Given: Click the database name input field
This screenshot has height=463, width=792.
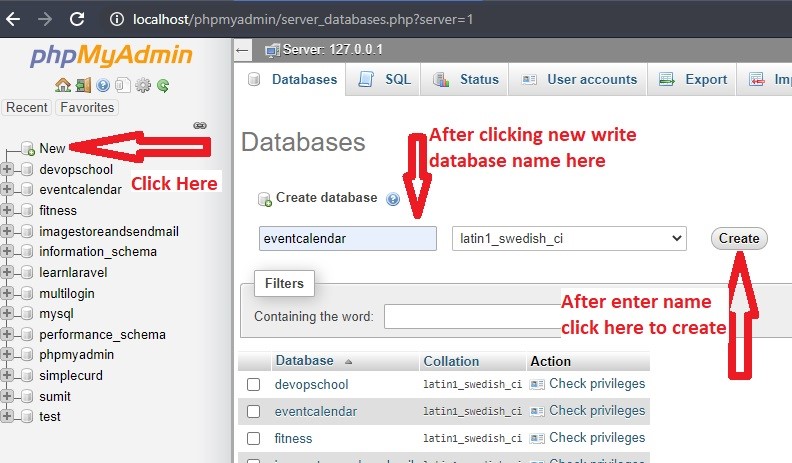Looking at the screenshot, I should [346, 238].
